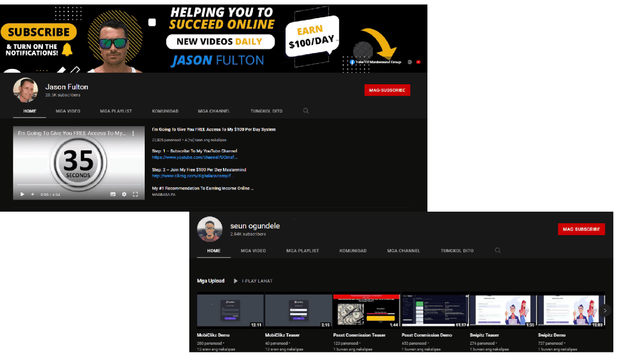Open the clkmg.com digitalacademy link

pyautogui.click(x=193, y=176)
